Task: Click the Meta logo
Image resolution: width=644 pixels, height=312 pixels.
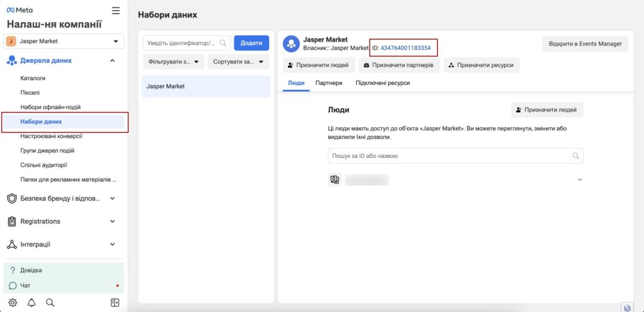Action: [x=19, y=10]
